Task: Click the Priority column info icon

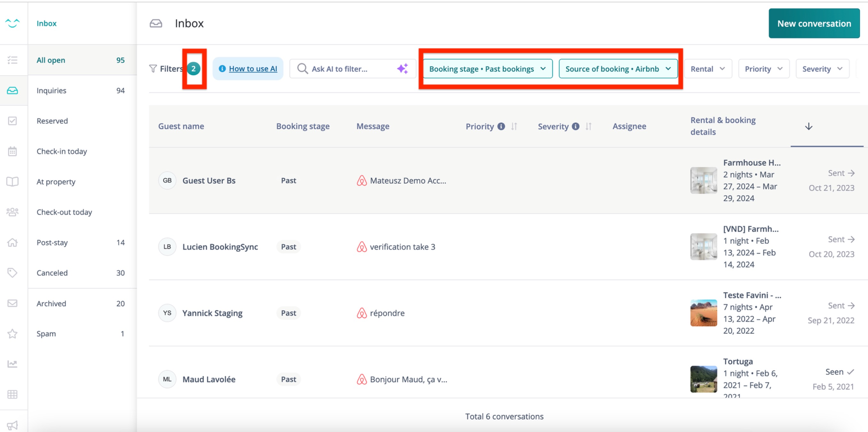Action: click(501, 126)
